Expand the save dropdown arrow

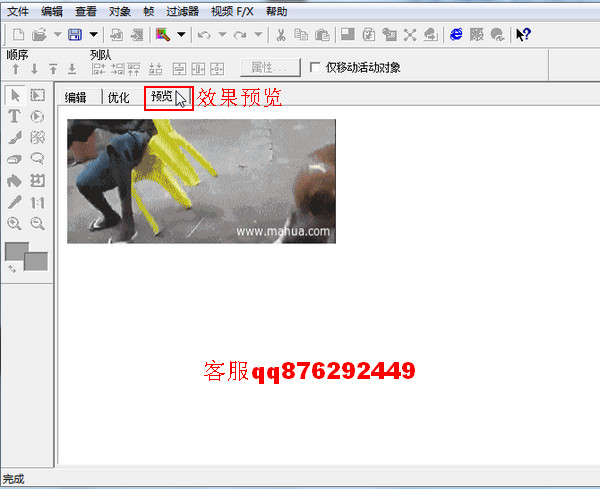click(93, 35)
